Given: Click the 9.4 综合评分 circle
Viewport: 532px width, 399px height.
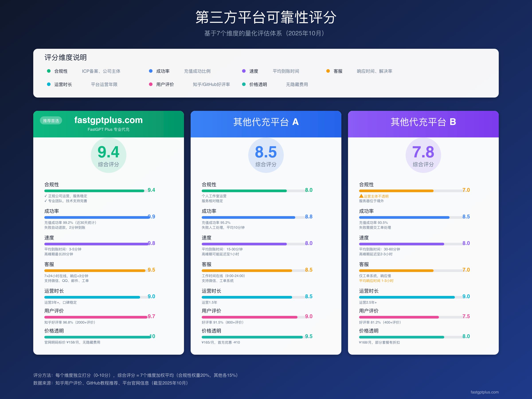Looking at the screenshot, I should [x=108, y=155].
